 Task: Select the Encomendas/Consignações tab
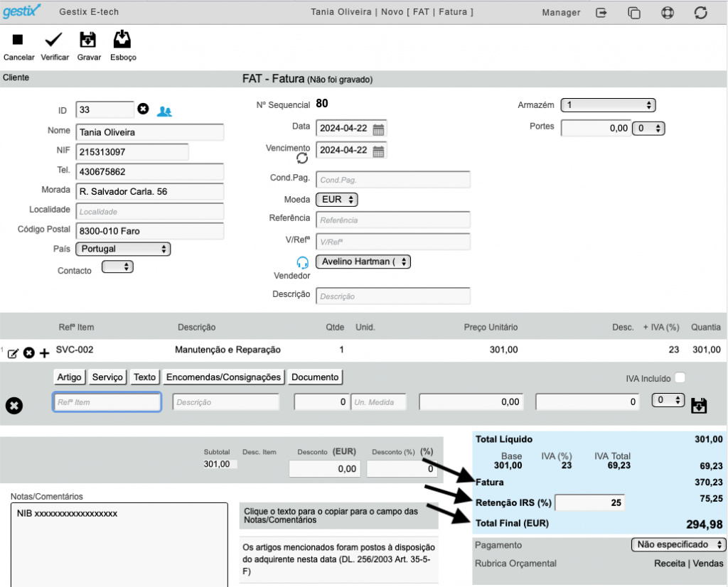(x=223, y=377)
